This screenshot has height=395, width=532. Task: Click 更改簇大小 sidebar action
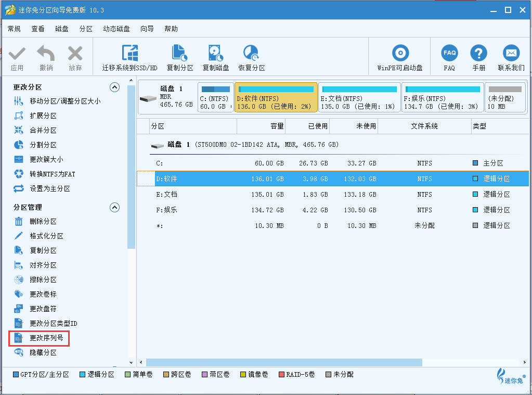(38, 160)
